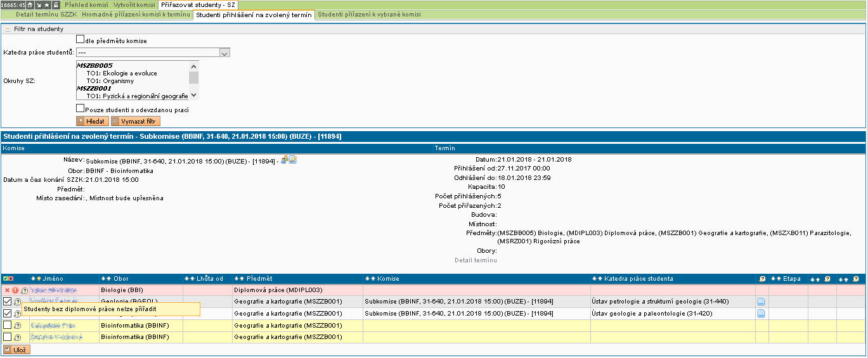Collapse the 'Filtr na studenty' section
This screenshot has width=868, height=358.
(8, 29)
